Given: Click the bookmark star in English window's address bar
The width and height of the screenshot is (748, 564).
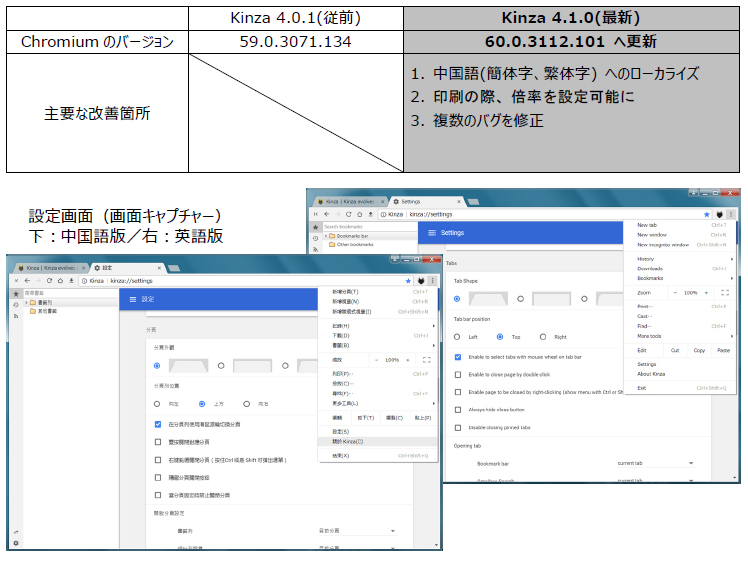Looking at the screenshot, I should click(706, 214).
